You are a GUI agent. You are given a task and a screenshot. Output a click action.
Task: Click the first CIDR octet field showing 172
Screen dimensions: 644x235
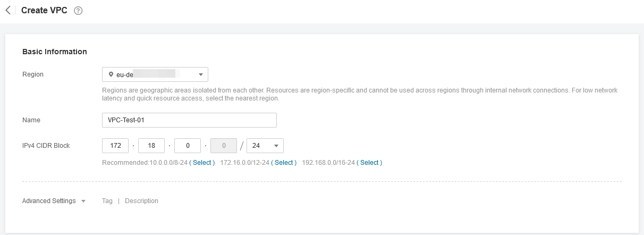point(115,146)
